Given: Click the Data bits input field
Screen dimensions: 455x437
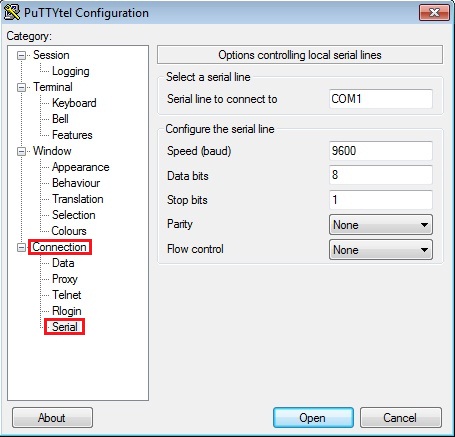Looking at the screenshot, I should point(381,175).
